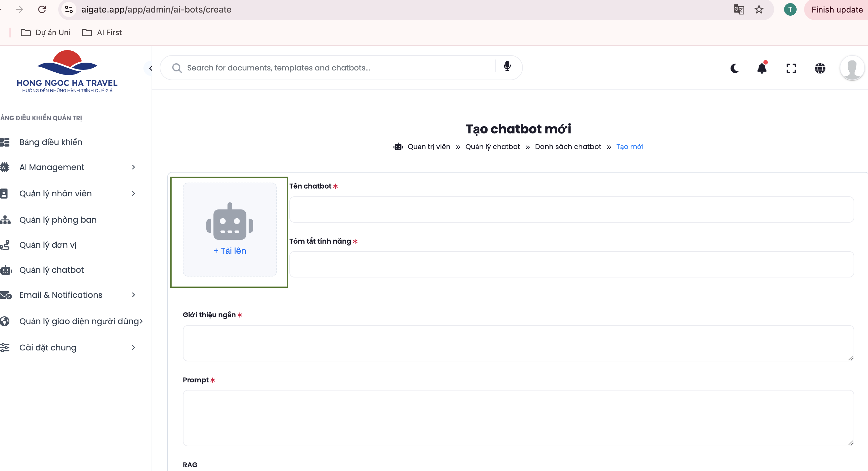Screen dimensions: 868x471
Task: Toggle dark mode moon icon
Action: coord(734,68)
